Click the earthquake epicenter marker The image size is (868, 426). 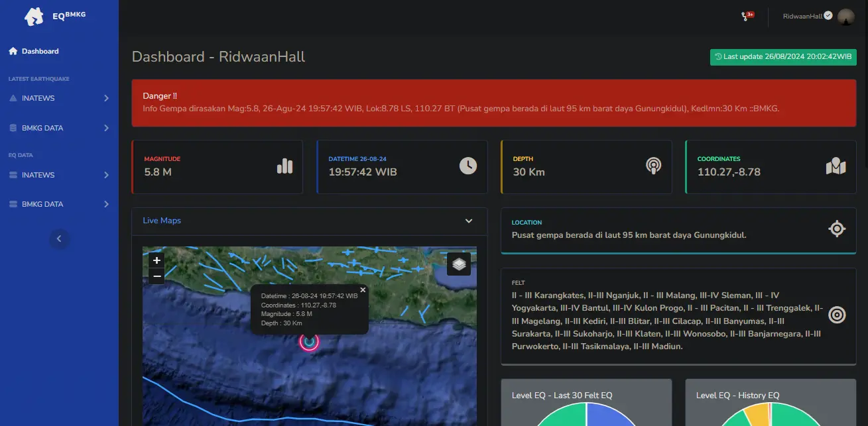(x=309, y=341)
